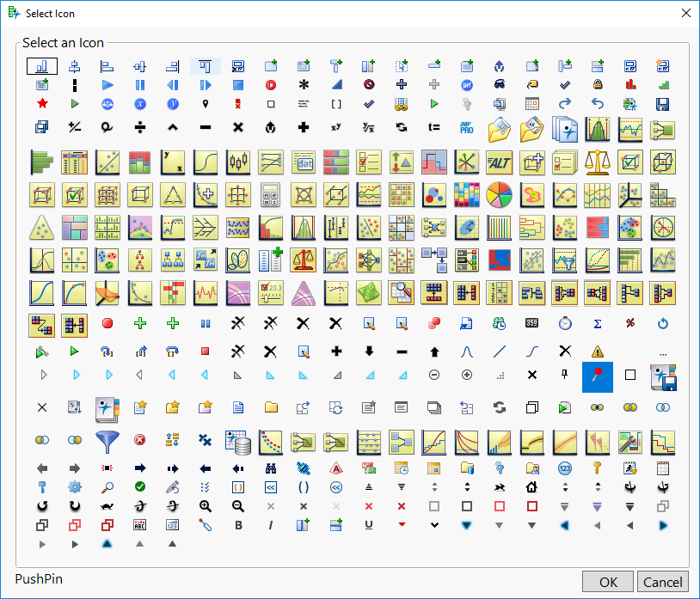The height and width of the screenshot is (599, 700).
Task: Select the black house home icon
Action: point(531,487)
